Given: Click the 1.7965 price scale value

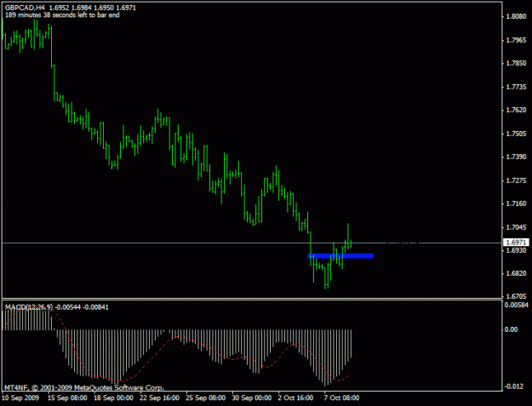Looking at the screenshot, I should (x=516, y=40).
